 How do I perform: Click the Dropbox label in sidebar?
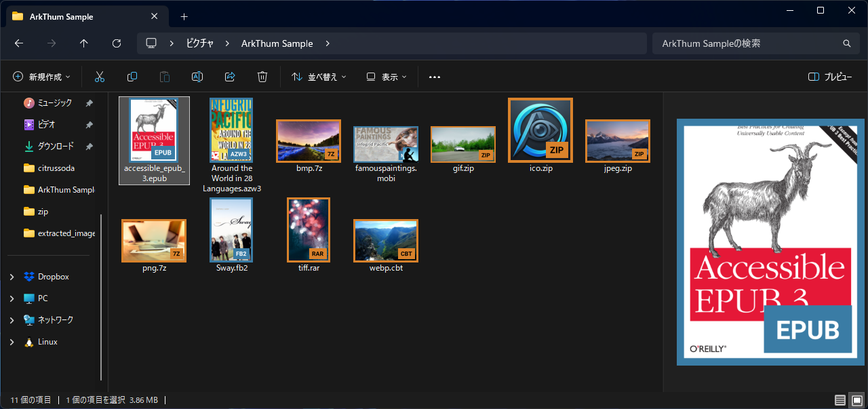coord(54,277)
